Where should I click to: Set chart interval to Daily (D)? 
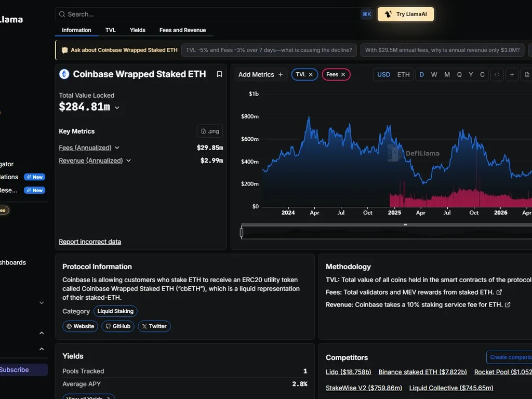click(421, 75)
